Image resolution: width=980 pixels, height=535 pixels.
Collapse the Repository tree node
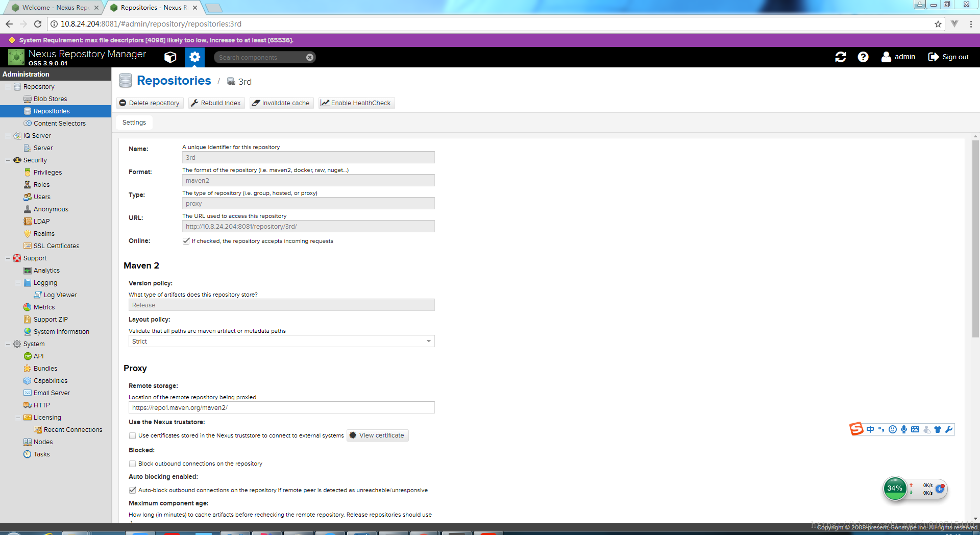(8, 87)
